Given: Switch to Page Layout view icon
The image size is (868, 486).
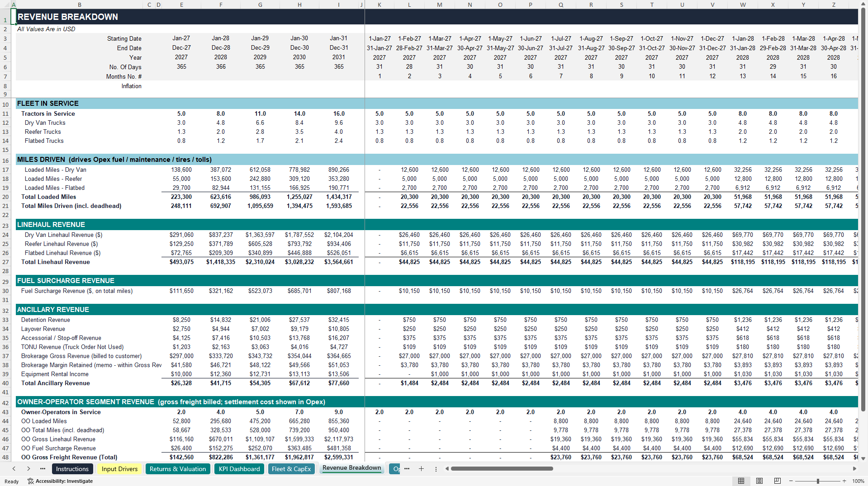Looking at the screenshot, I should pyautogui.click(x=759, y=481).
